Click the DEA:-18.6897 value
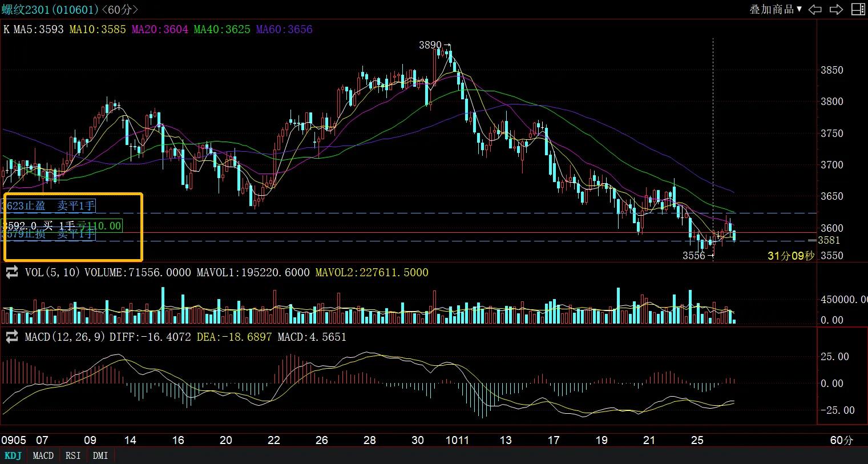868x464 pixels. [x=234, y=337]
